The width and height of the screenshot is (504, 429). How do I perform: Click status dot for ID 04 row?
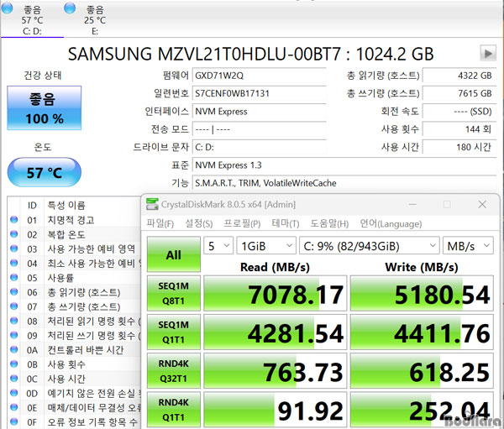(13, 263)
